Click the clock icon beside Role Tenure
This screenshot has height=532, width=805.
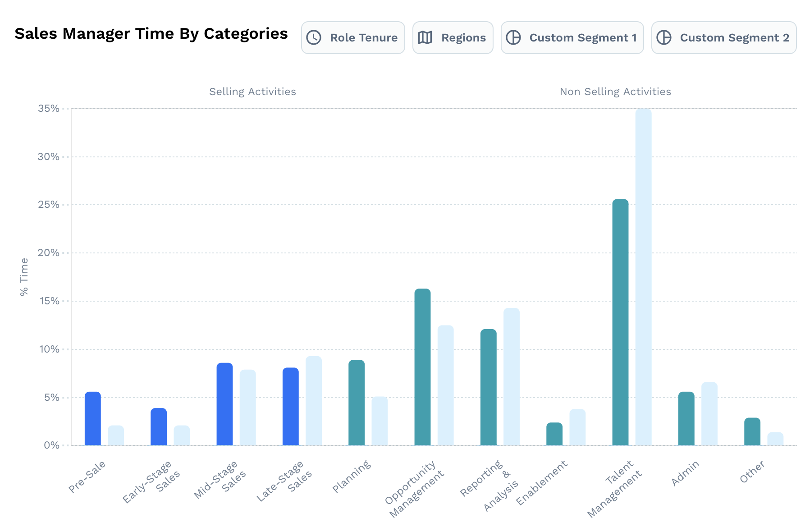(x=314, y=37)
